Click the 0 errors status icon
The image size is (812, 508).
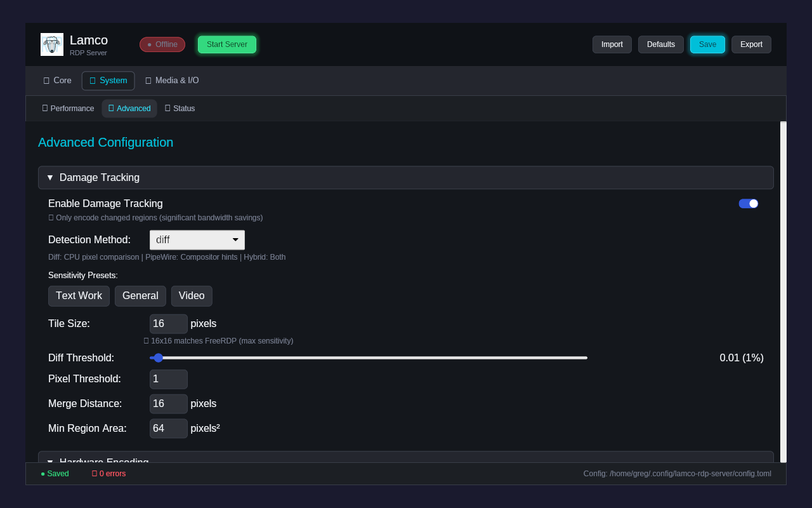click(93, 474)
